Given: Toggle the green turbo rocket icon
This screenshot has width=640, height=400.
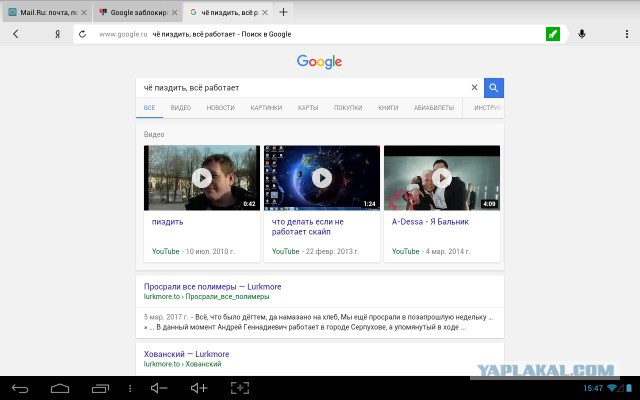Looking at the screenshot, I should pyautogui.click(x=553, y=34).
